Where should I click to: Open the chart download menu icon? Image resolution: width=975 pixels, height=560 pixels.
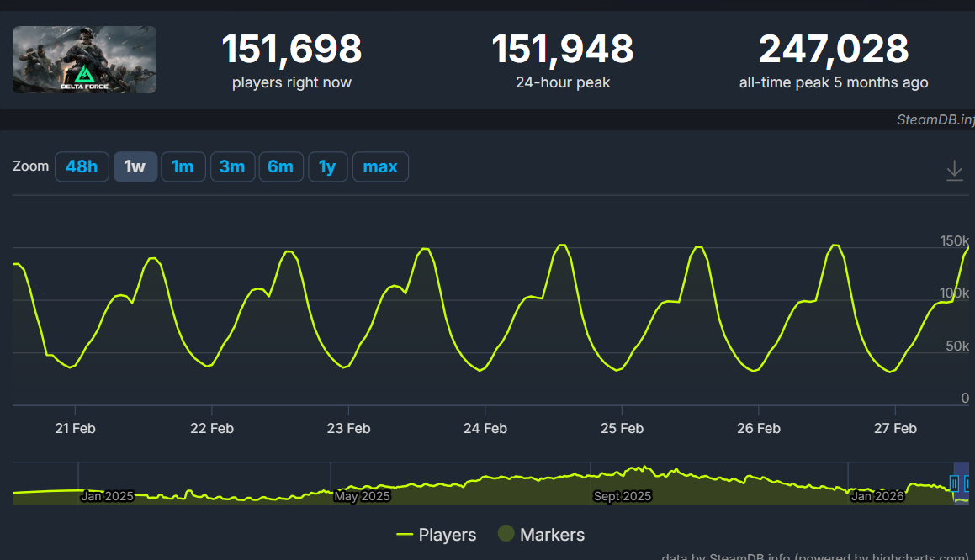pos(954,170)
